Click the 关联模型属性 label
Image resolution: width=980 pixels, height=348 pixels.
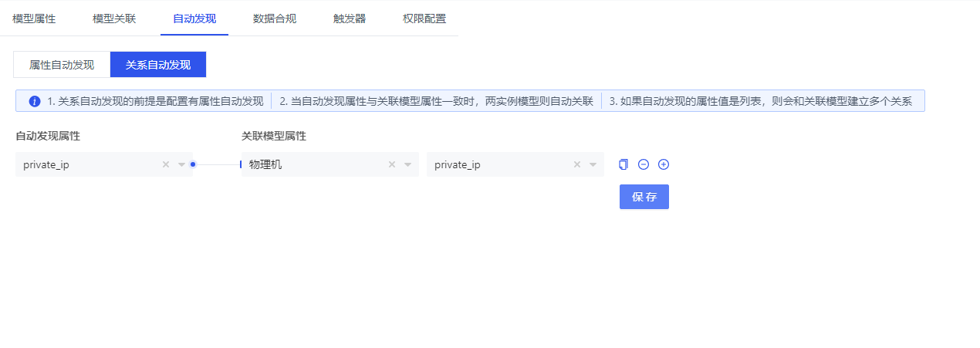[x=274, y=136]
